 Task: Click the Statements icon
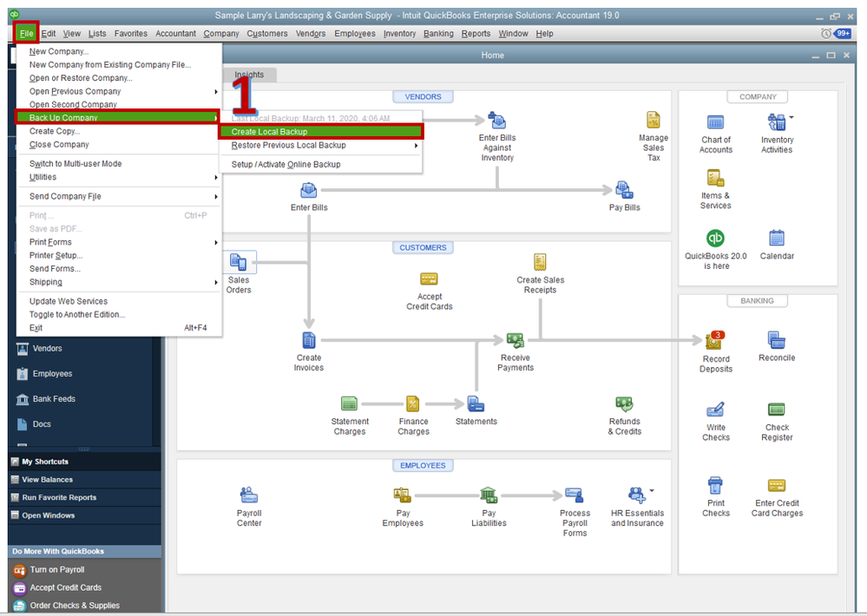(x=476, y=403)
